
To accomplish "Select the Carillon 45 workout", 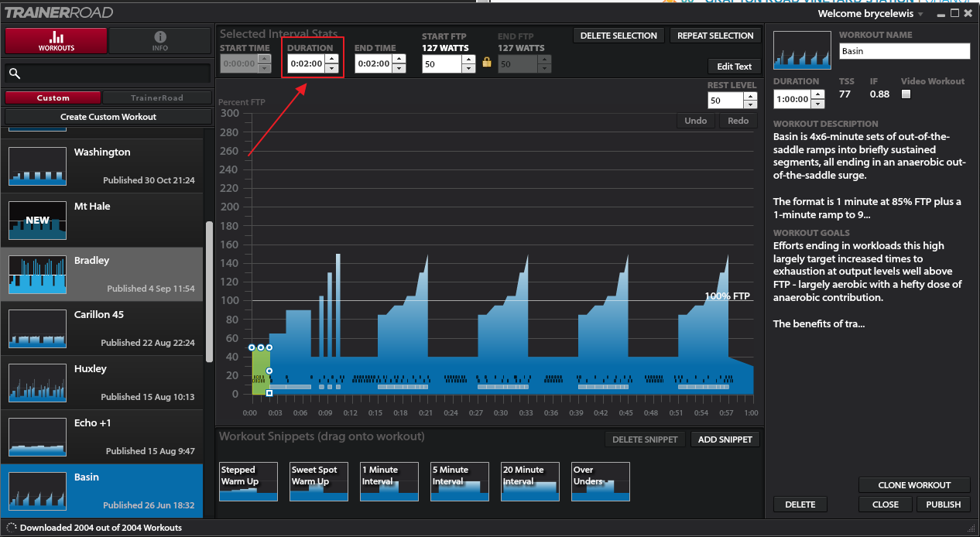I will 101,328.
